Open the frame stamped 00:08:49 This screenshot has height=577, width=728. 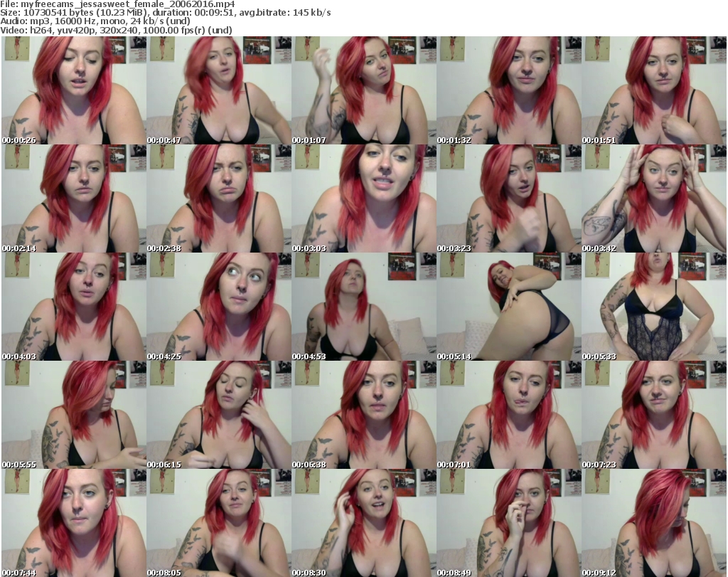pos(509,523)
